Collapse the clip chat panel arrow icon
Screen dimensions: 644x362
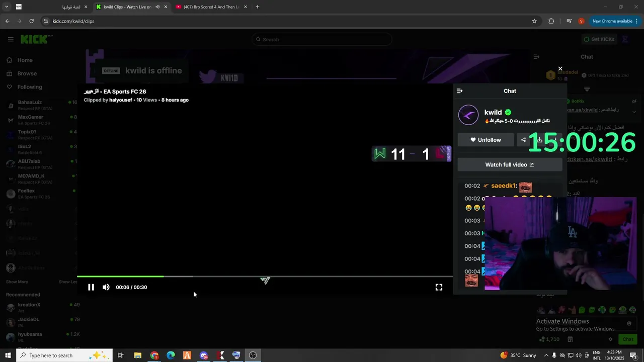click(459, 91)
